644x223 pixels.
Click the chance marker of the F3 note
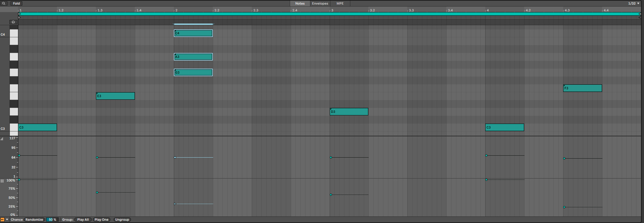coord(564,207)
